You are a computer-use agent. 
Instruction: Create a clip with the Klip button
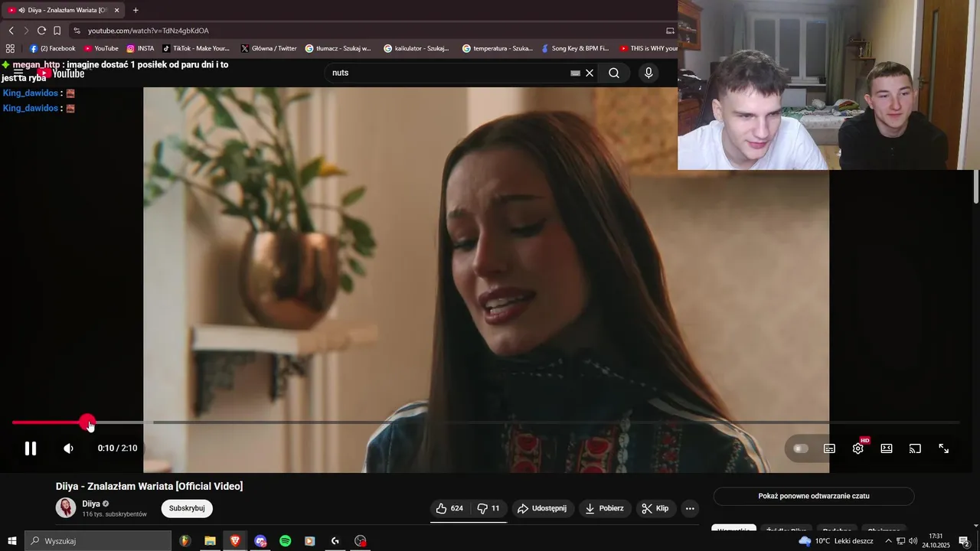pyautogui.click(x=655, y=508)
